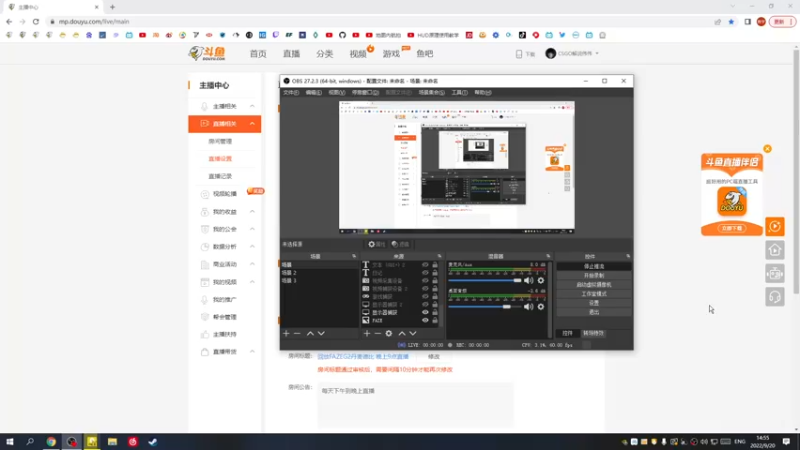Open the Windows Start menu

coord(10,442)
